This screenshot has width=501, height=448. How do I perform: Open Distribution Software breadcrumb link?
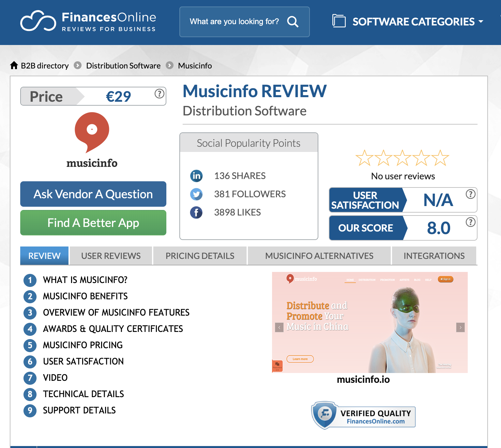pyautogui.click(x=123, y=66)
